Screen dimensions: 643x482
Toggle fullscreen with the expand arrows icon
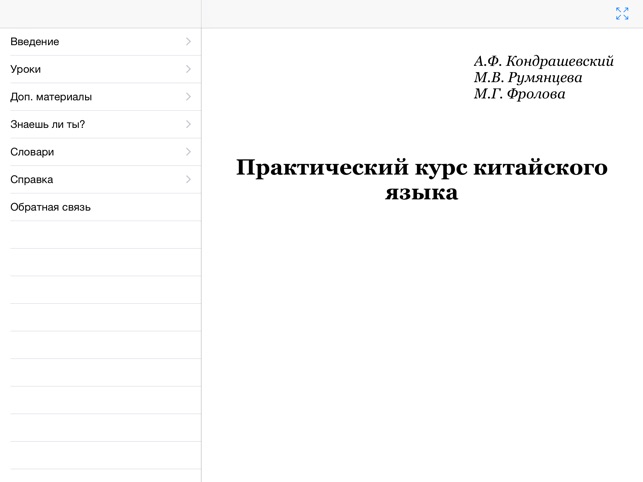pyautogui.click(x=622, y=14)
